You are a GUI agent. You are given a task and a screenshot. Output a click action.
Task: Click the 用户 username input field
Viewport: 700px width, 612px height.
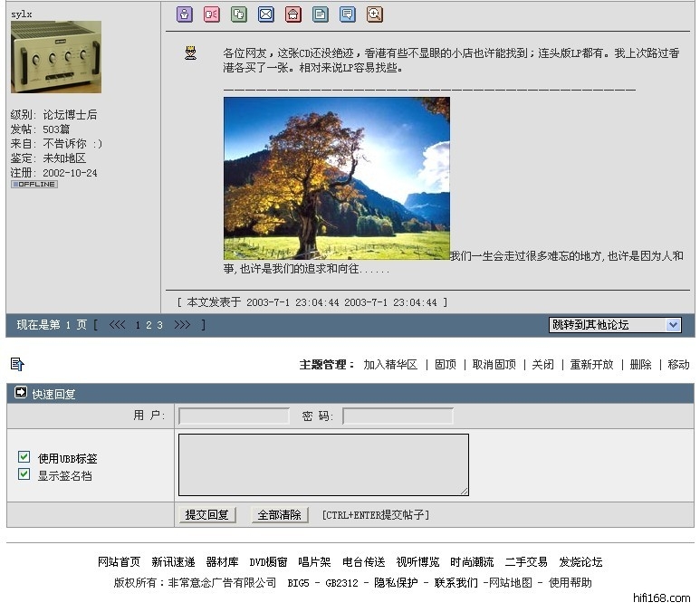click(x=234, y=416)
